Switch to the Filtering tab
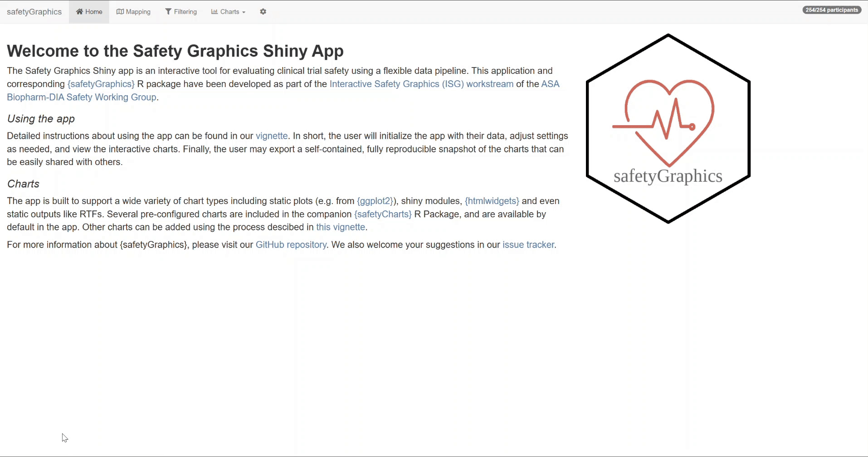Viewport: 868px width, 457px height. pyautogui.click(x=181, y=12)
